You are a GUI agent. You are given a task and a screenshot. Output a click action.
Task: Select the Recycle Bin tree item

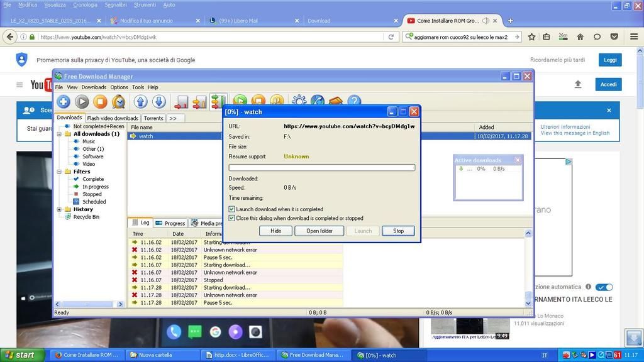[86, 217]
